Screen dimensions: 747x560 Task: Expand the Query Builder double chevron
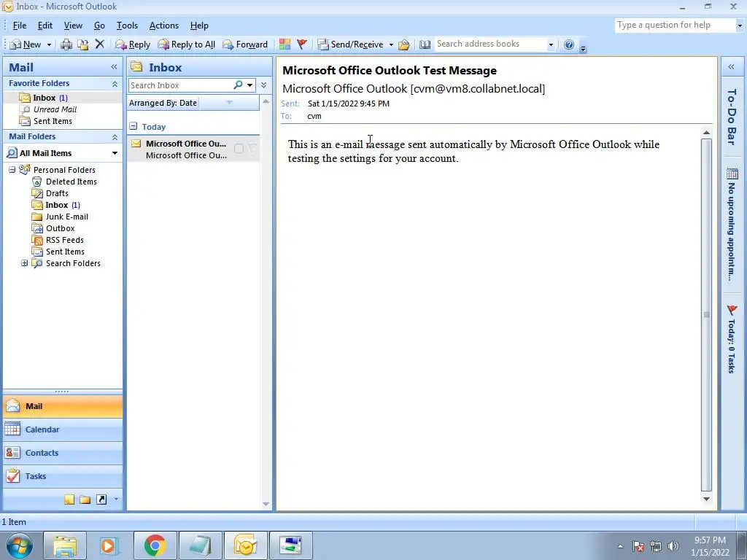click(263, 85)
